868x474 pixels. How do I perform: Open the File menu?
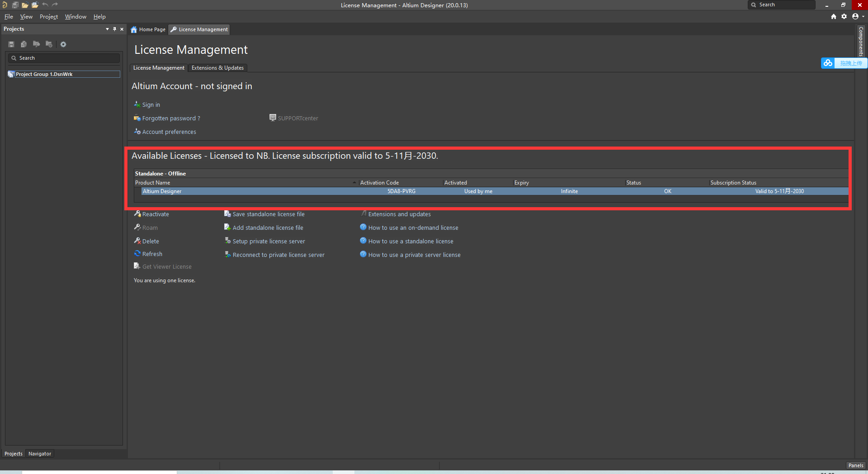9,17
